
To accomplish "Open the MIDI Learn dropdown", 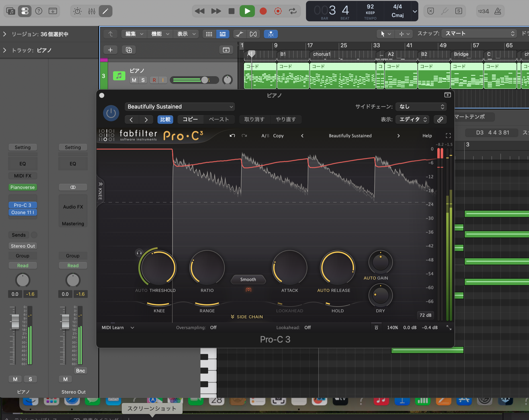I will coord(118,327).
